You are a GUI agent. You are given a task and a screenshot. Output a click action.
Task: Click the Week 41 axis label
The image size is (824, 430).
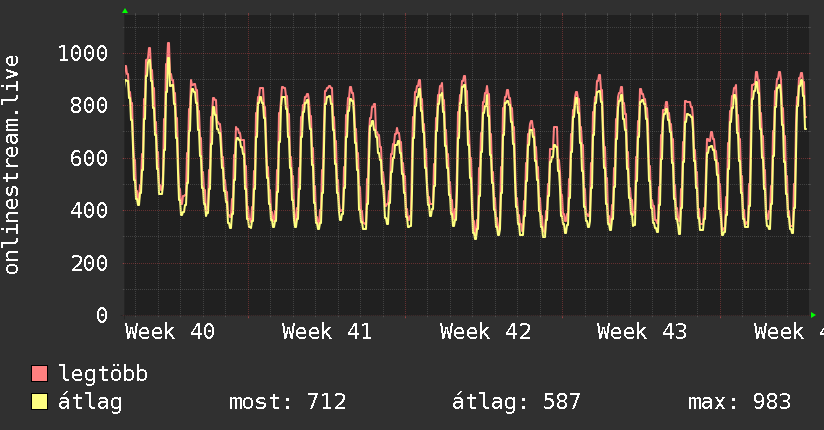(x=327, y=332)
